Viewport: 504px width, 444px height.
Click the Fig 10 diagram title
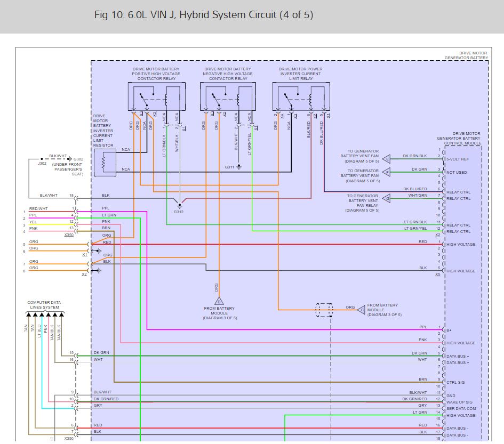point(204,15)
